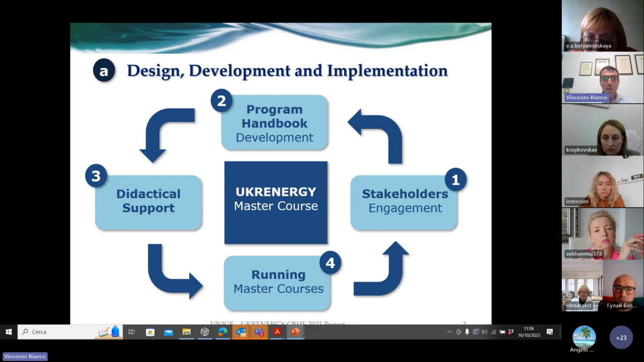Expand the hidden system tray icons chevron
The width and height of the screenshot is (644, 362).
[450, 332]
